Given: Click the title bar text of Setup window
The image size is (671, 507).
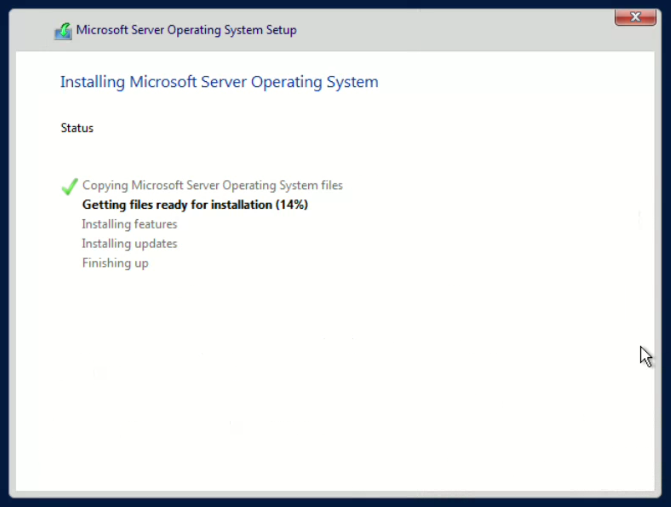Looking at the screenshot, I should point(186,30).
